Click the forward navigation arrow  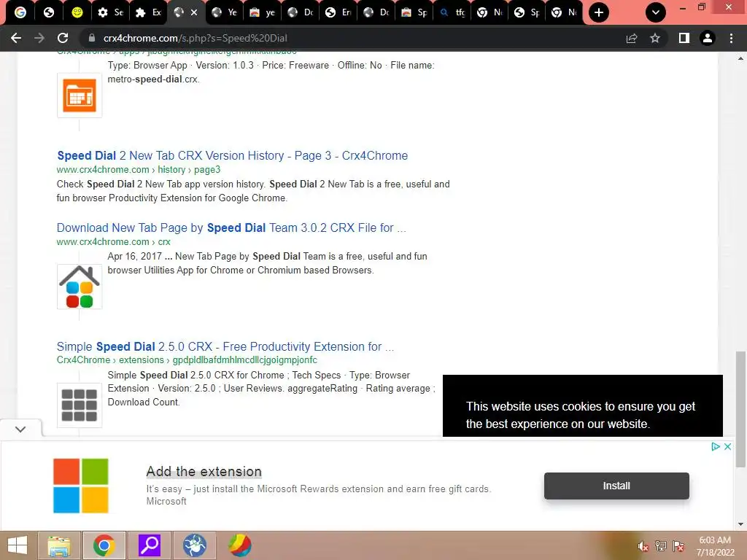(39, 38)
